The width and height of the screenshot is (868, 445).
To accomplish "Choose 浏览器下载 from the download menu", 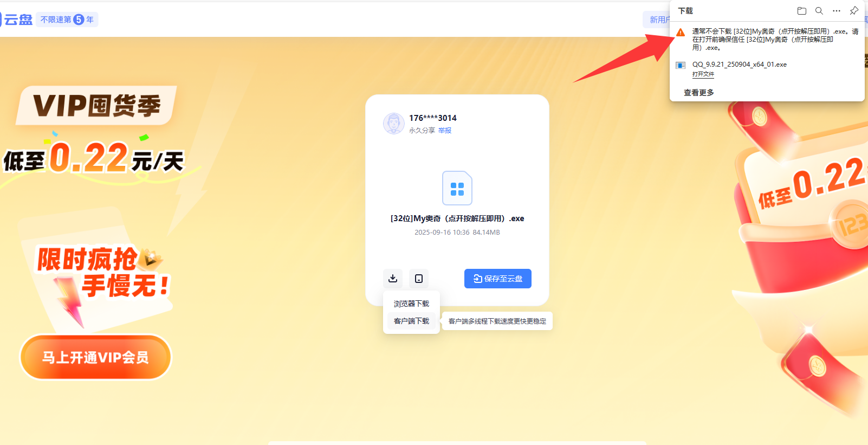I will coord(411,304).
